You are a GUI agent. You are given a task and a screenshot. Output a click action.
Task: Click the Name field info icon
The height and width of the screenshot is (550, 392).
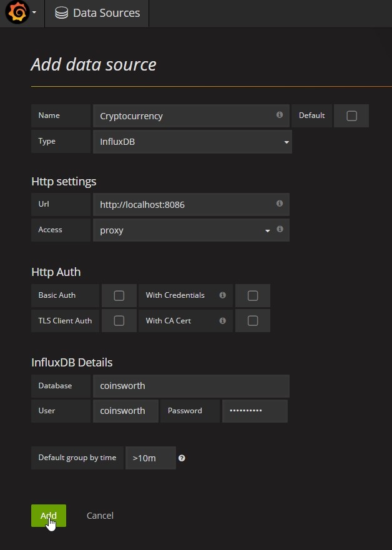click(280, 115)
